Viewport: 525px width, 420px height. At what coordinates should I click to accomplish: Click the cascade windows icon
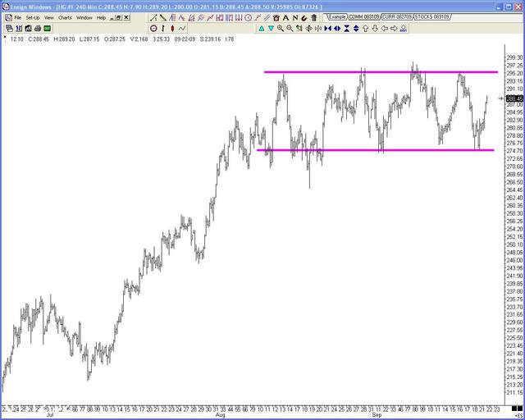tap(9, 29)
